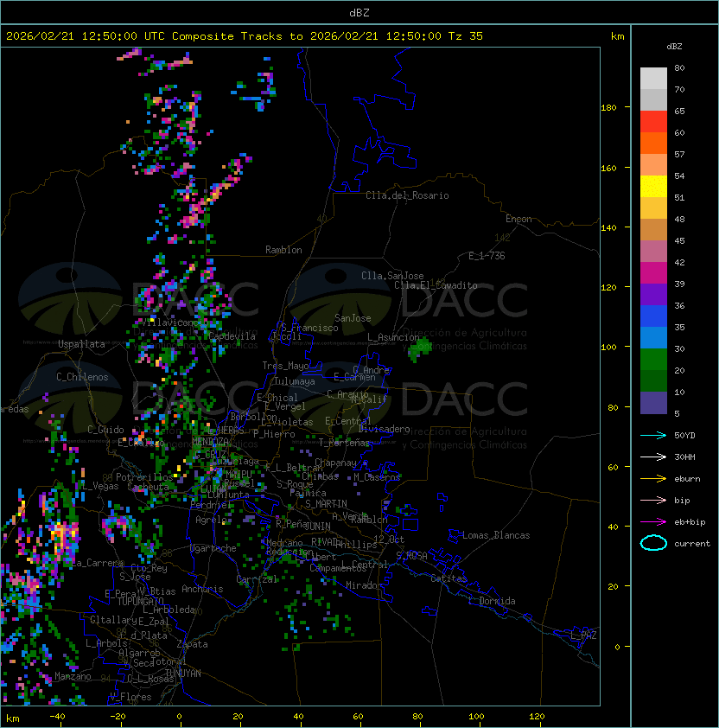The width and height of the screenshot is (719, 728).
Task: Click the 'eburn' legend label
Action: (x=687, y=479)
